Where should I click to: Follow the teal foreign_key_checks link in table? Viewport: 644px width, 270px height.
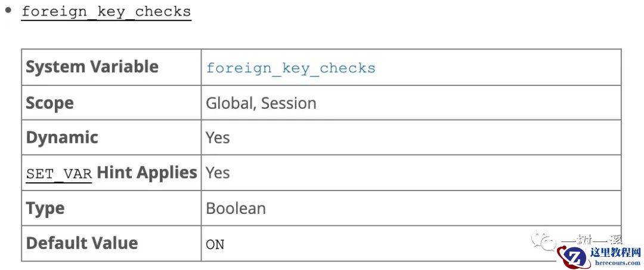click(x=290, y=68)
